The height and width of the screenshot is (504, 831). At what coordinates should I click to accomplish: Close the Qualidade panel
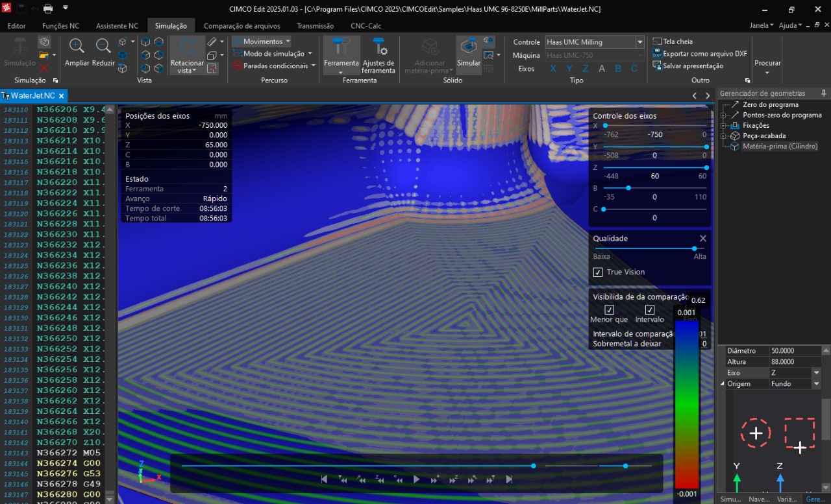click(x=702, y=239)
